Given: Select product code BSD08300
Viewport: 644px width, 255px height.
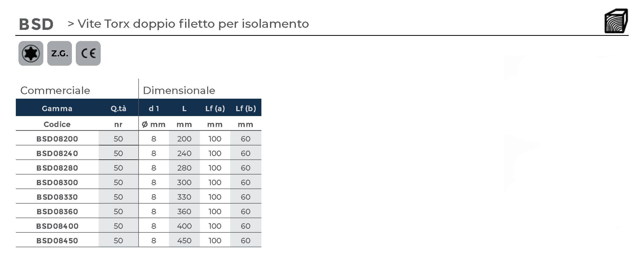Looking at the screenshot, I should click(57, 182).
